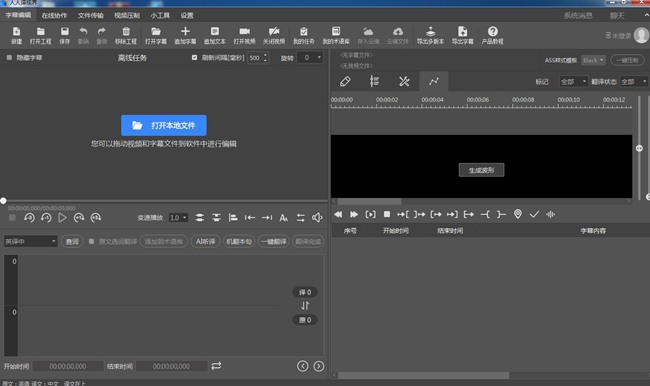Click the location pin marker icon in the waveform toolbar

tap(518, 214)
